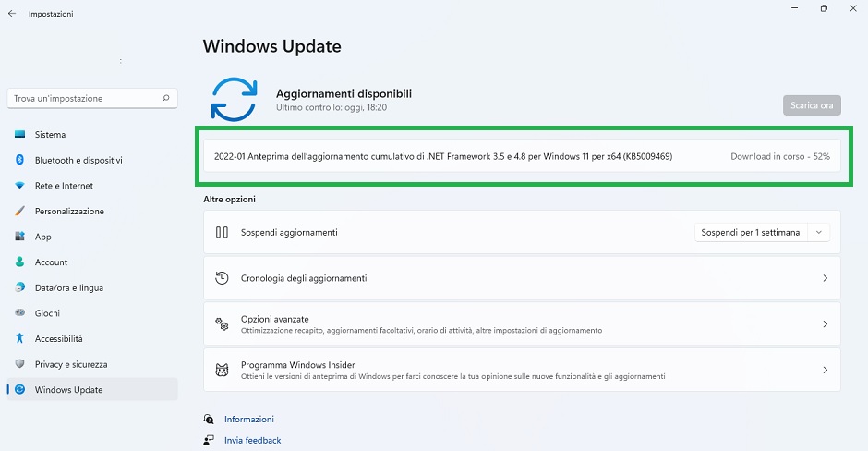Expand Cronologia degli aggiornamenti chevron
This screenshot has height=451, width=868.
click(825, 278)
